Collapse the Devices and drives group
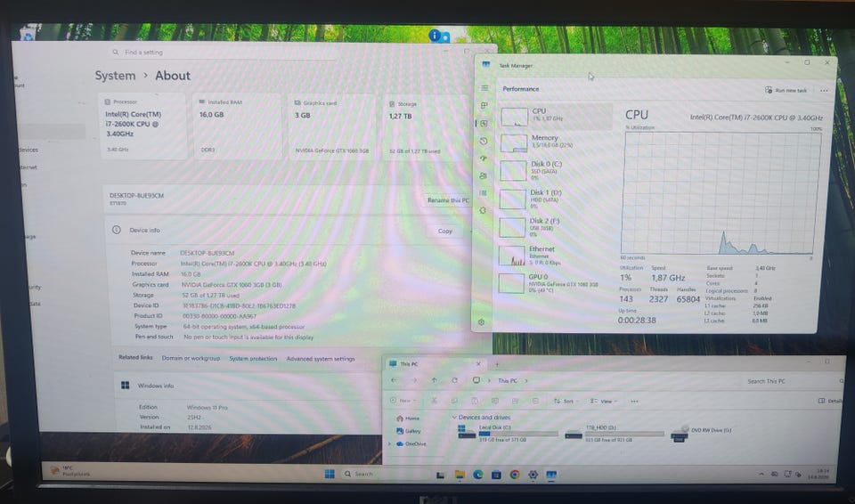 coord(454,418)
